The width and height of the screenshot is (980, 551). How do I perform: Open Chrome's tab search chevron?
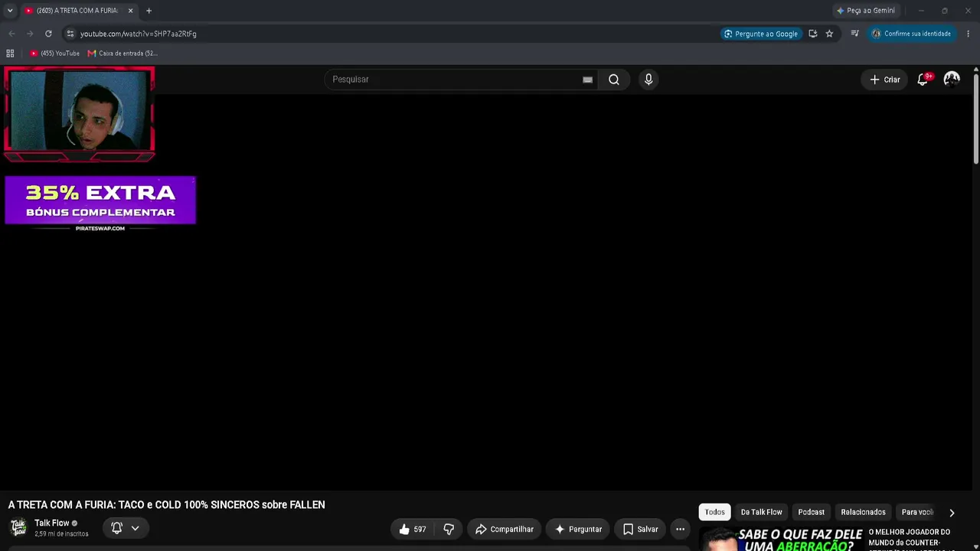coord(10,11)
